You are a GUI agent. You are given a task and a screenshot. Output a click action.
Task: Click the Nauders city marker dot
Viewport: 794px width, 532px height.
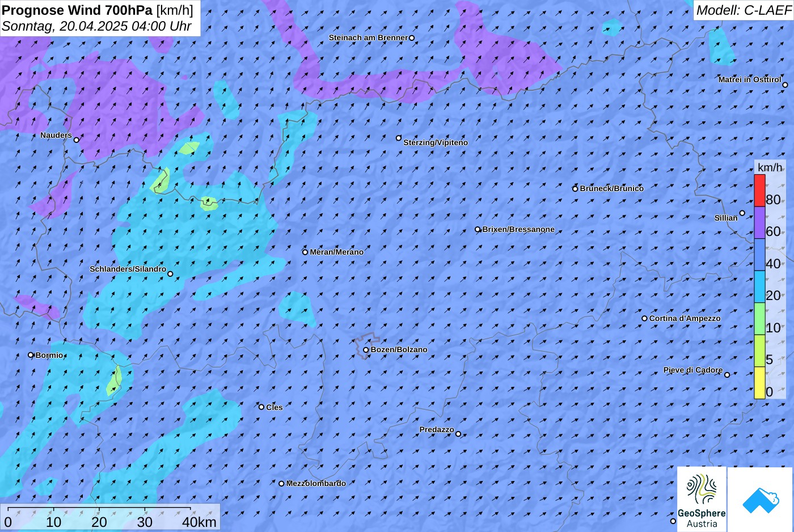[x=77, y=140]
